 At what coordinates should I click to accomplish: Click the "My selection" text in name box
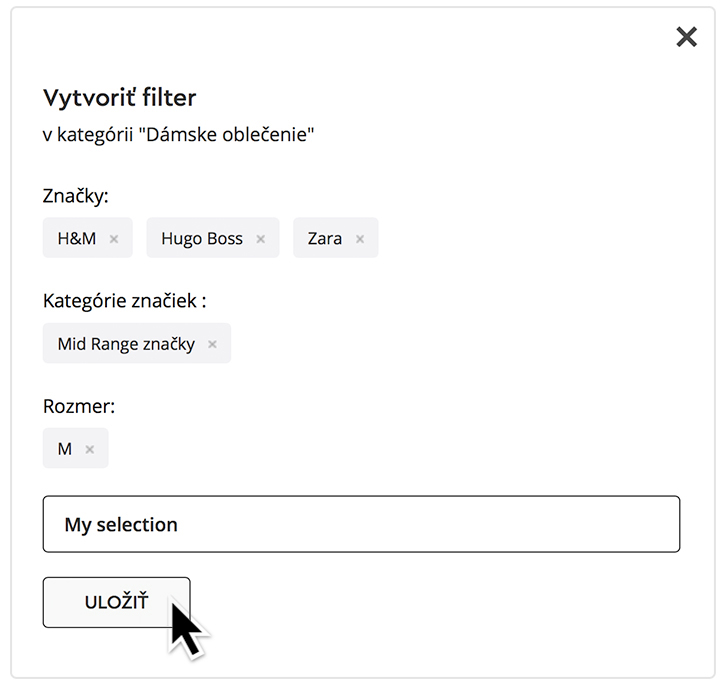tap(121, 524)
